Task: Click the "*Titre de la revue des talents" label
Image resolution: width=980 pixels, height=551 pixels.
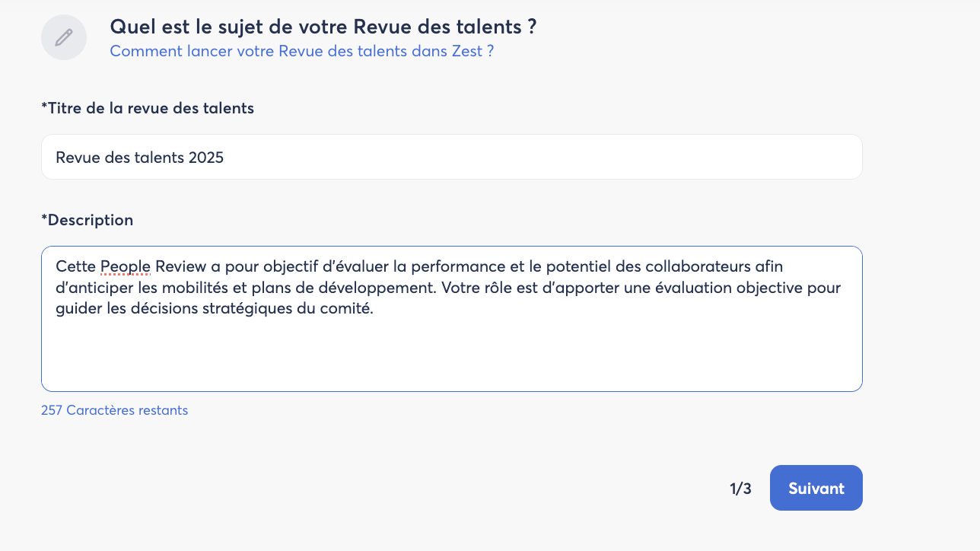Action: tap(148, 108)
